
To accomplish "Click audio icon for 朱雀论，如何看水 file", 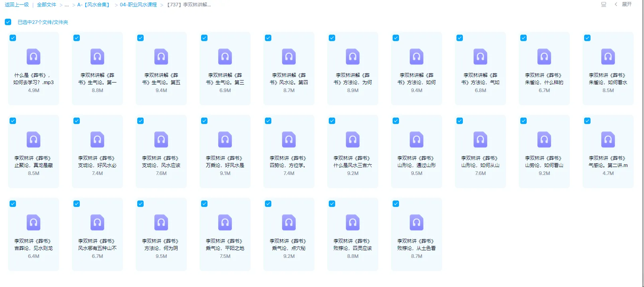I will [x=608, y=57].
